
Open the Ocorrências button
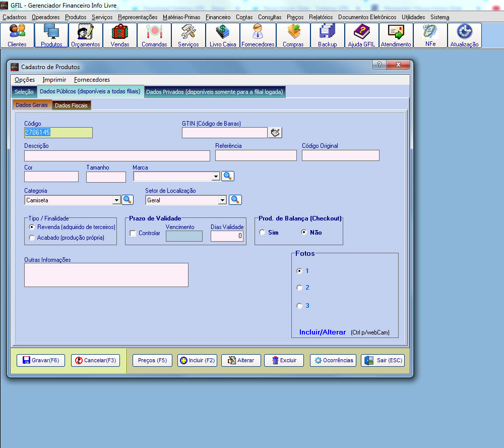(x=334, y=360)
